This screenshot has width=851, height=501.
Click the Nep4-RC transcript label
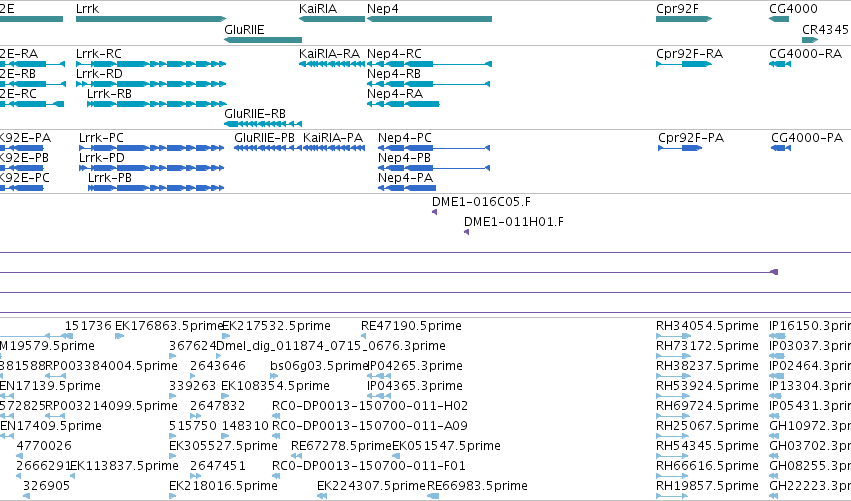point(394,54)
